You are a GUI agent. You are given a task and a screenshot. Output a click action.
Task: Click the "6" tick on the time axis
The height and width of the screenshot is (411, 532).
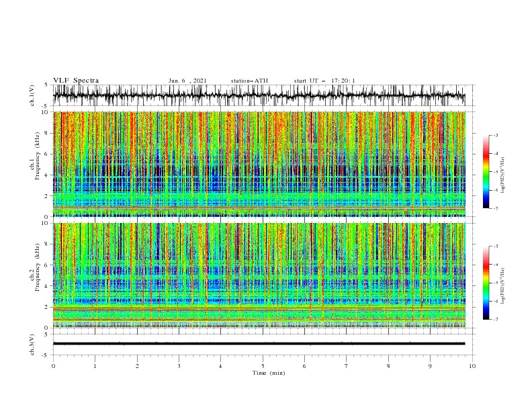[x=304, y=366]
